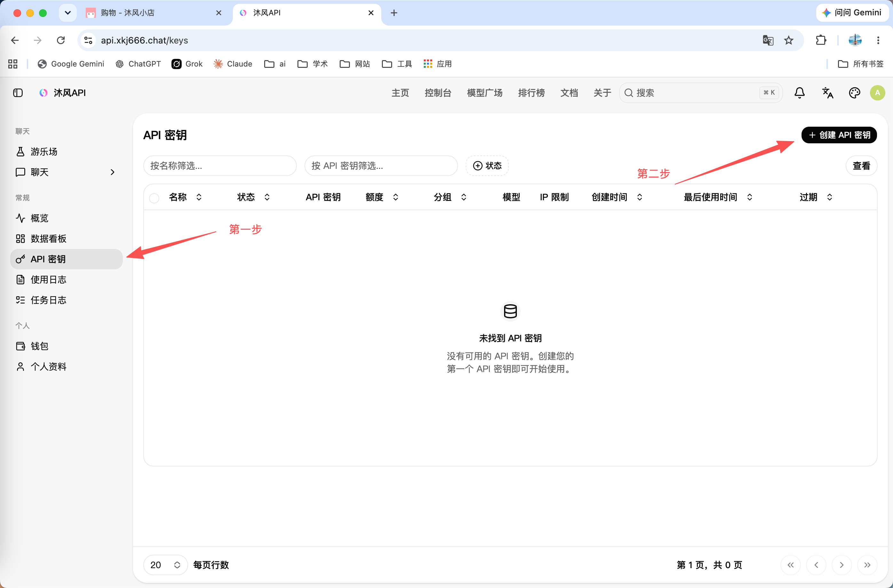Click the 按 API 密钥筛选 field
Screen dimensions: 893x588
click(381, 166)
